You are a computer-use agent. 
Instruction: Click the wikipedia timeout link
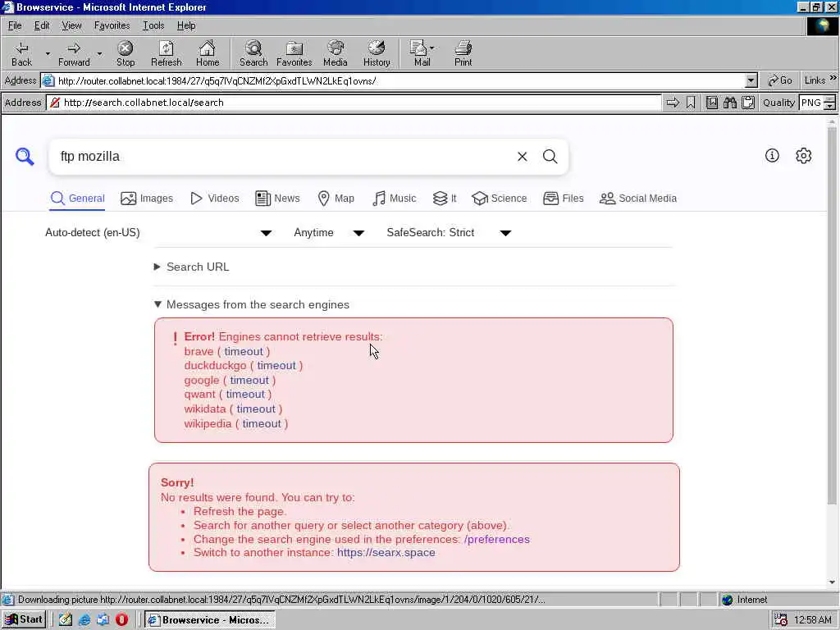[262, 424]
